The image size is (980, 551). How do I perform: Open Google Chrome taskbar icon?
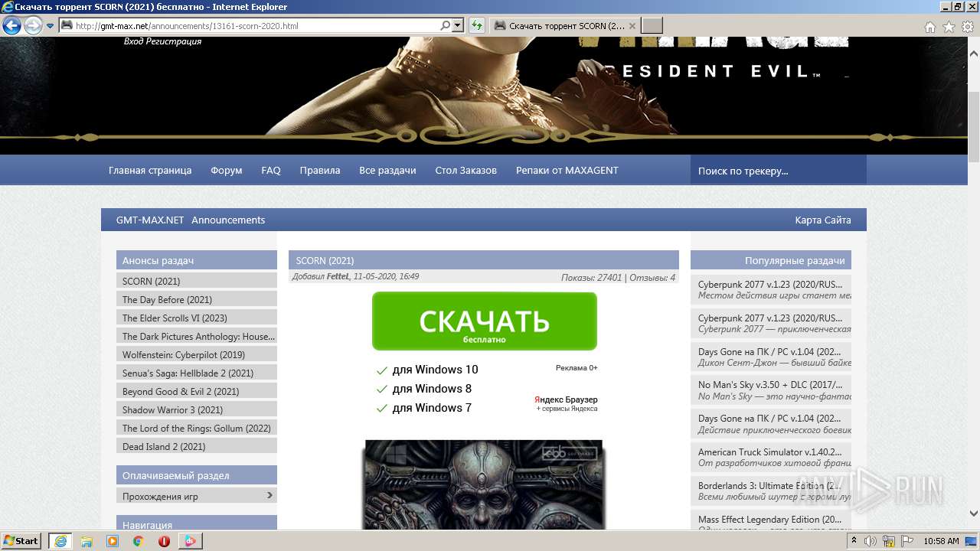[x=139, y=540]
